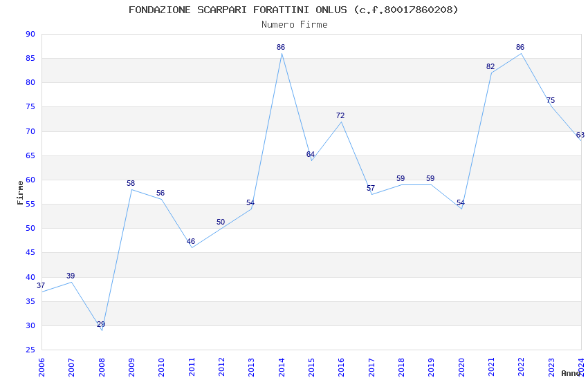Click the data label '54' for 2020
The width and height of the screenshot is (588, 380).
tap(461, 203)
